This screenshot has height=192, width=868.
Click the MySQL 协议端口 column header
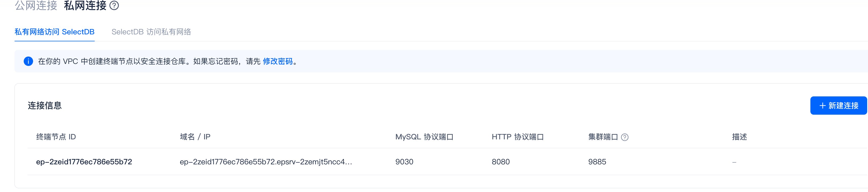pyautogui.click(x=424, y=137)
